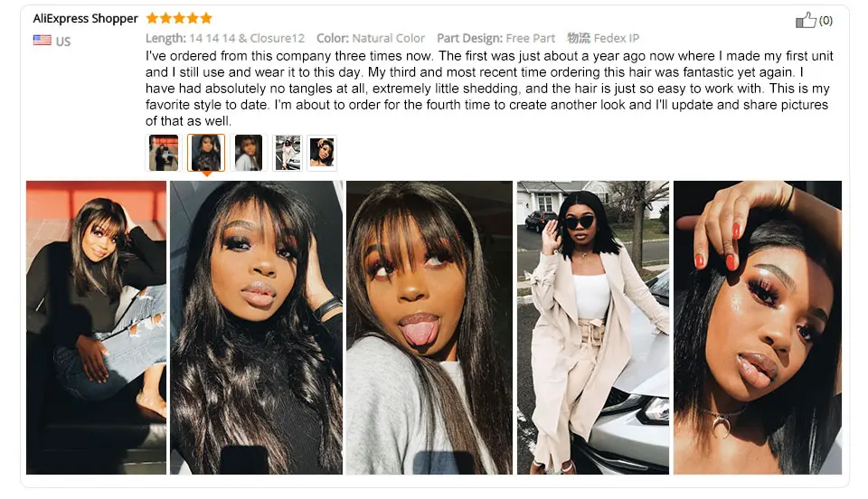Viewport: 868px width, 499px height.
Task: Click the thumbs-up helpful icon
Action: (806, 21)
